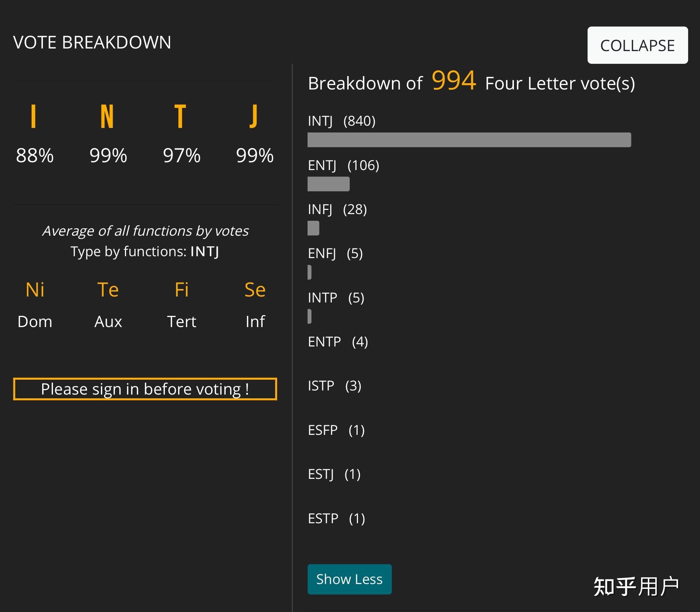This screenshot has height=612, width=700.
Task: Select the INTP (5) vote entry
Action: click(x=336, y=298)
